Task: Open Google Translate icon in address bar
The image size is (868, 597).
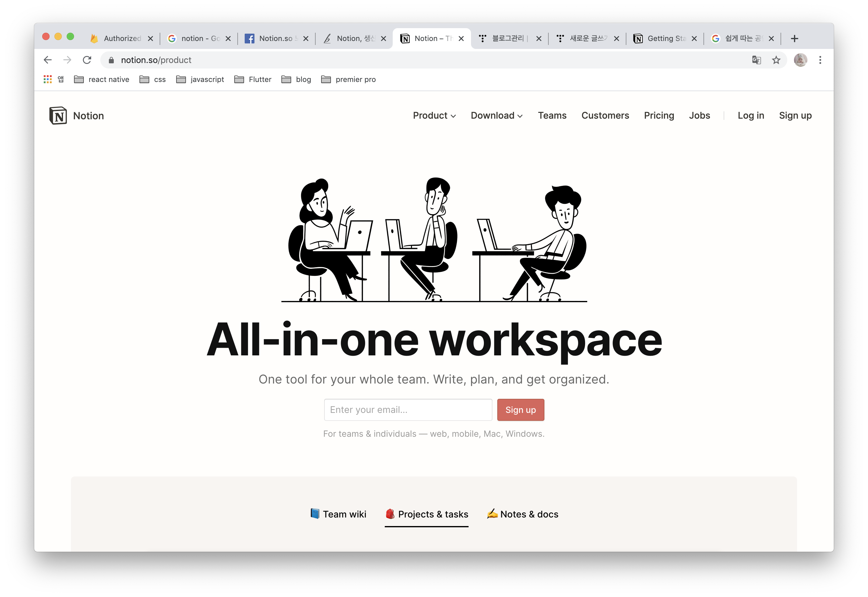Action: click(756, 60)
